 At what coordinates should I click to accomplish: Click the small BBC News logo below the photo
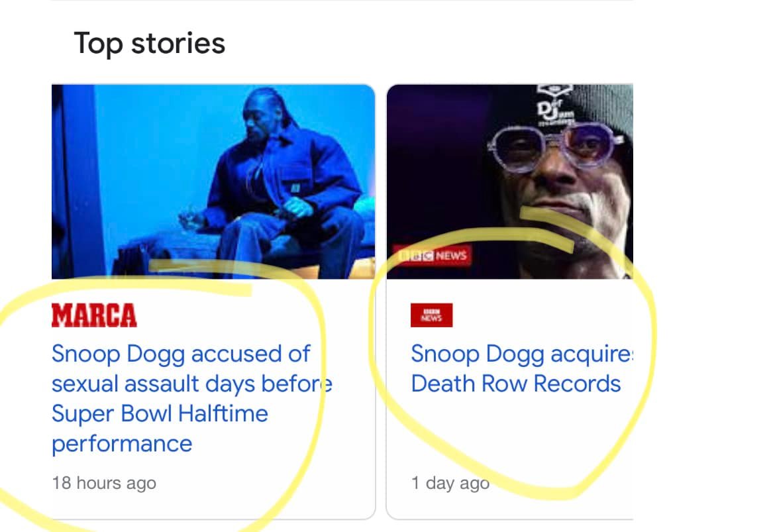coord(431,315)
